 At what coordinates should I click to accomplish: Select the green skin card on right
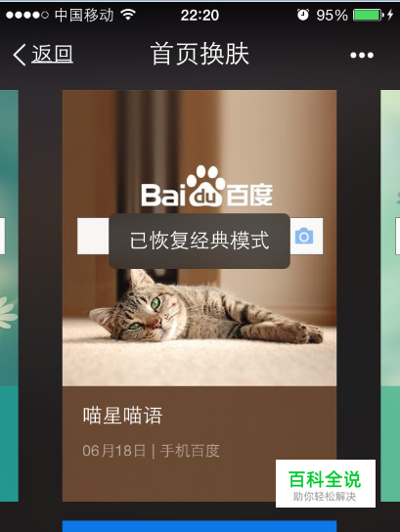390,295
